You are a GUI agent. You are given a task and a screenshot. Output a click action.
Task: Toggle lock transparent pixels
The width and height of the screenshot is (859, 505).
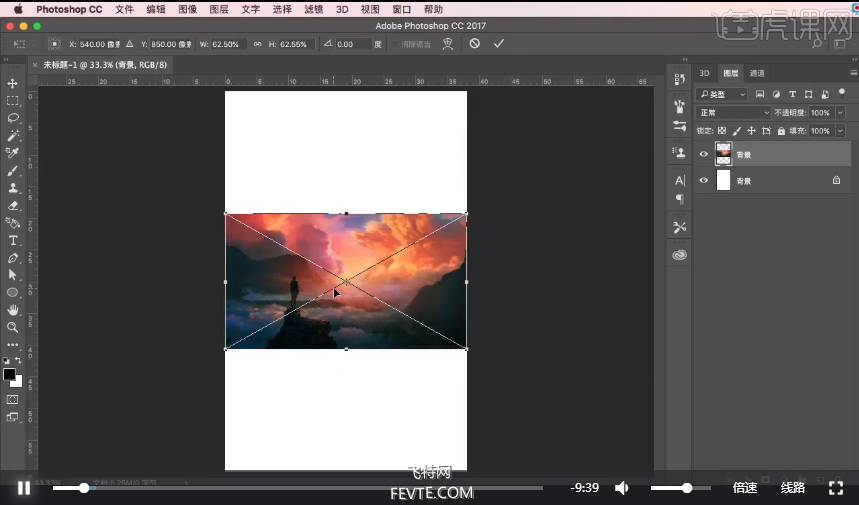click(x=722, y=130)
